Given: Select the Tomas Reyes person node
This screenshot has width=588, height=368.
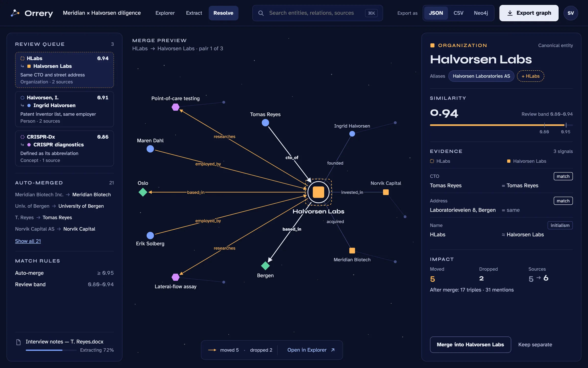Looking at the screenshot, I should [x=265, y=122].
